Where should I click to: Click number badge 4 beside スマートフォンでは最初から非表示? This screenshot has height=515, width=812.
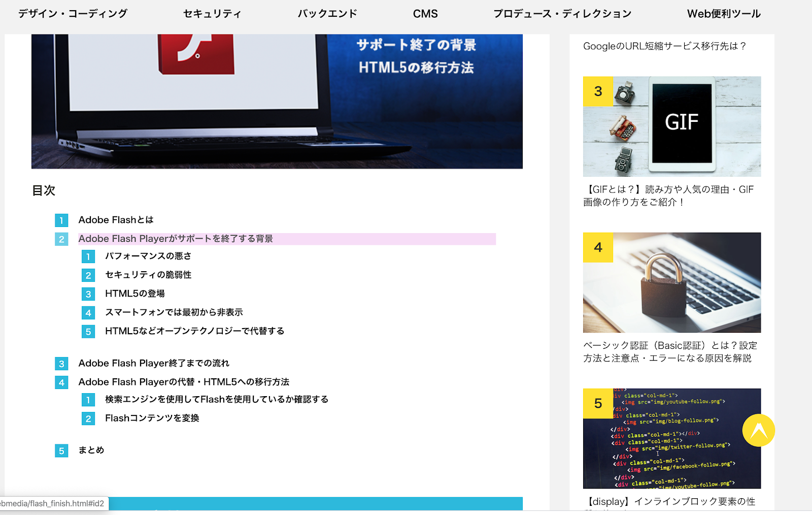click(x=88, y=313)
